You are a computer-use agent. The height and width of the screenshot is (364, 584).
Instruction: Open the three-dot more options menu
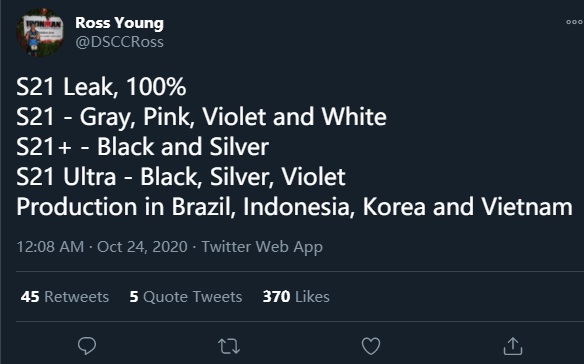click(574, 22)
